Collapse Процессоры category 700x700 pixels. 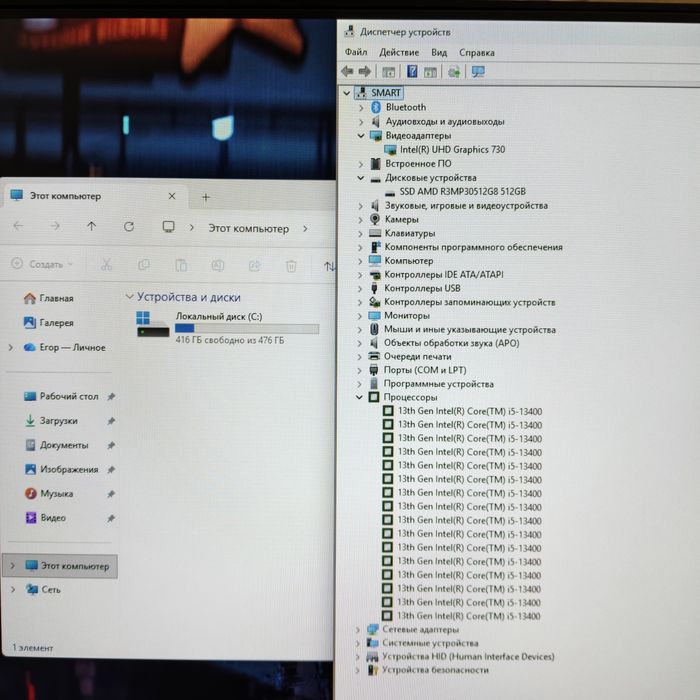[x=359, y=397]
